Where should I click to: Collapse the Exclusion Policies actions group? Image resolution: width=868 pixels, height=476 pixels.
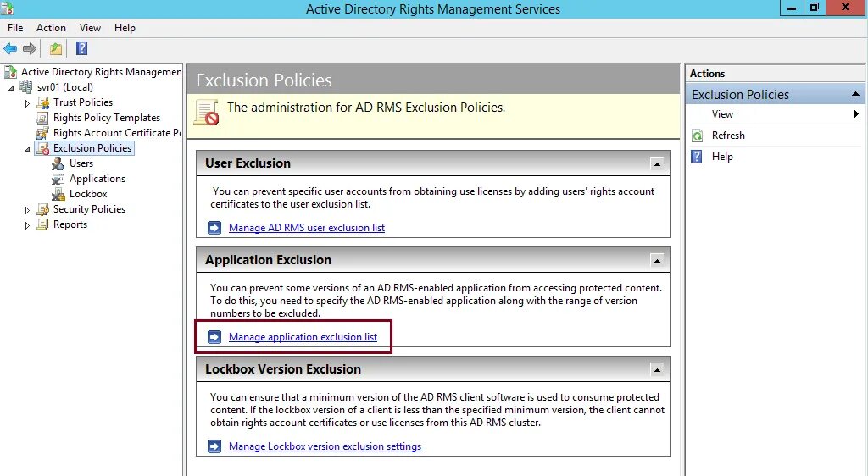[x=855, y=95]
